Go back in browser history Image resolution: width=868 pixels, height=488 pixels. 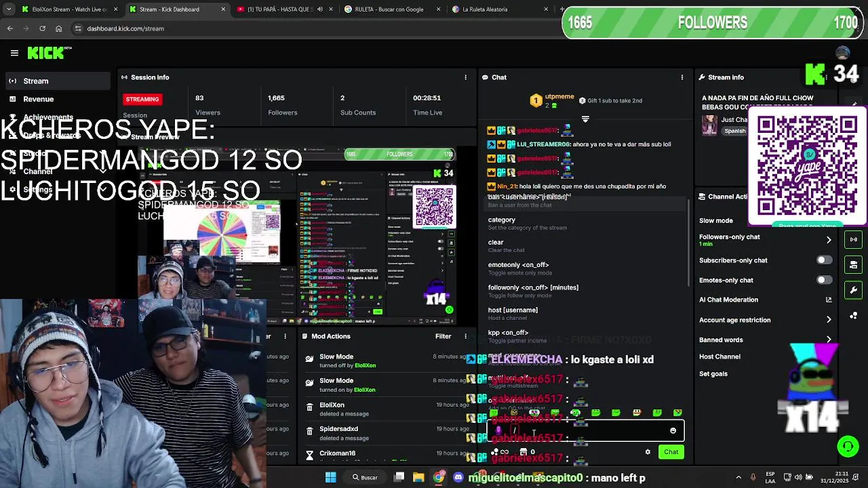coord(10,28)
